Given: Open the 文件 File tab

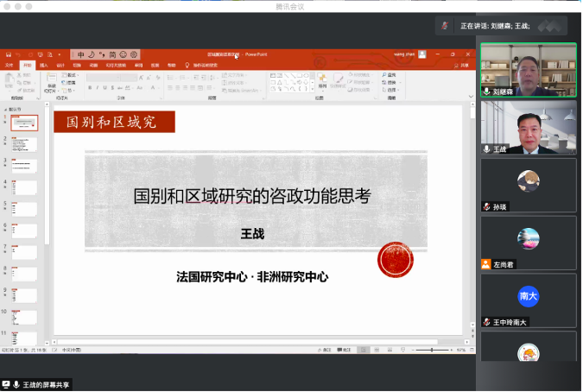Looking at the screenshot, I should [10, 65].
